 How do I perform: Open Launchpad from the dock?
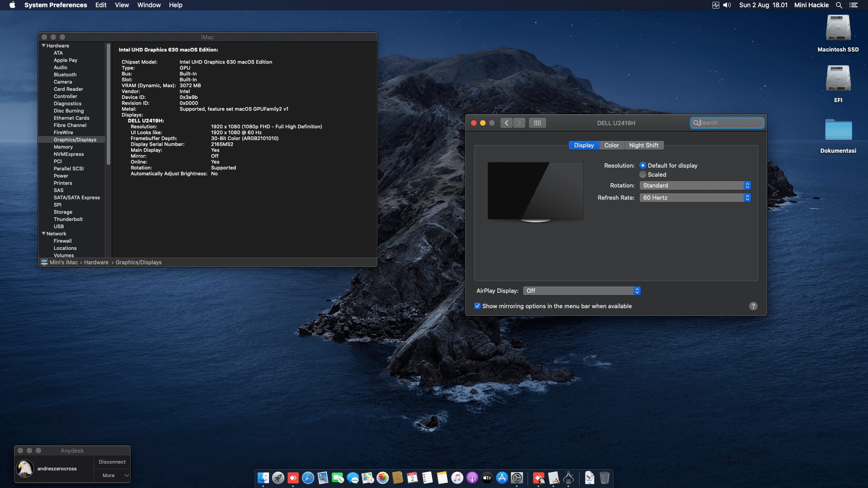(278, 478)
